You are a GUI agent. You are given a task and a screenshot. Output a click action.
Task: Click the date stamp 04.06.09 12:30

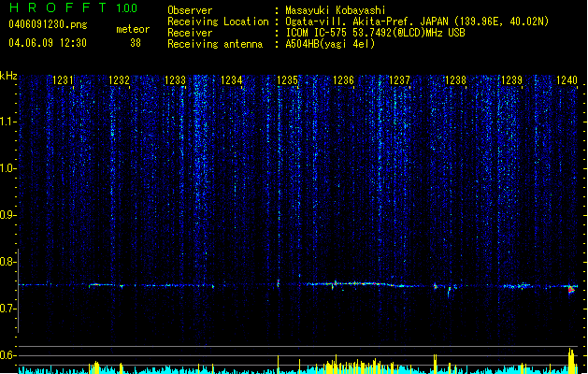[x=48, y=43]
